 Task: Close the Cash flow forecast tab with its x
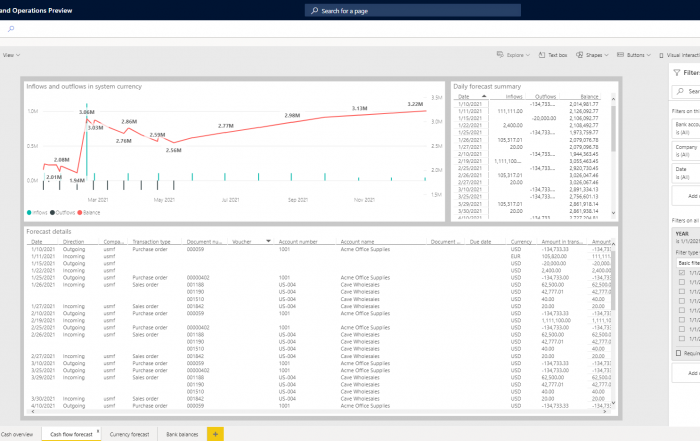click(98, 431)
